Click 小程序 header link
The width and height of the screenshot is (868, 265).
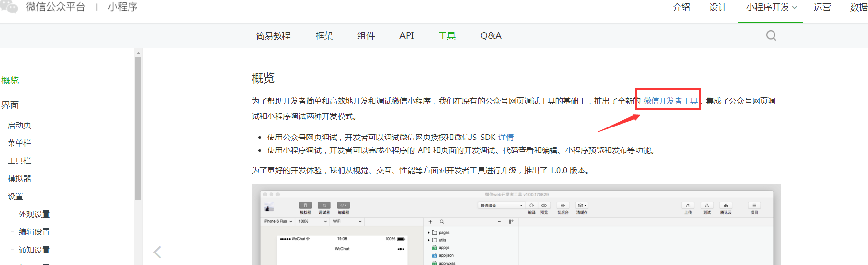pos(122,7)
